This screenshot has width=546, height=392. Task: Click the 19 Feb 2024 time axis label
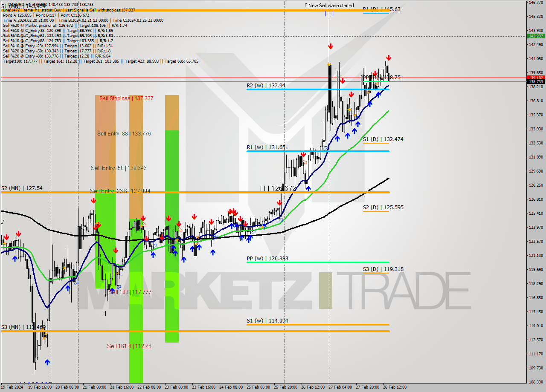[12, 387]
